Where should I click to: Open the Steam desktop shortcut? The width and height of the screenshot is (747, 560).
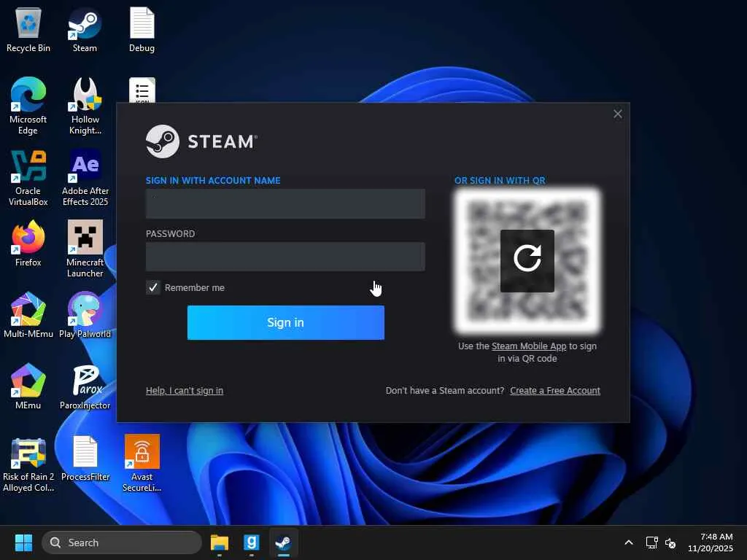tap(85, 29)
